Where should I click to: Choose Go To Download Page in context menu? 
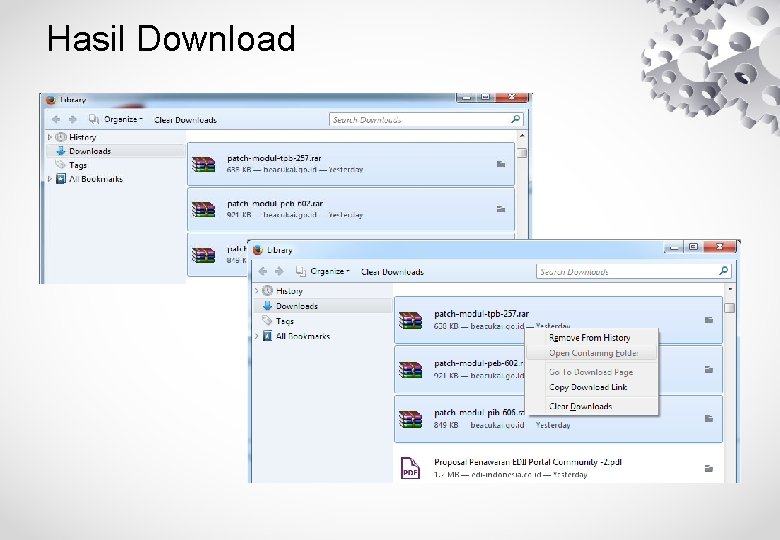[x=591, y=372]
